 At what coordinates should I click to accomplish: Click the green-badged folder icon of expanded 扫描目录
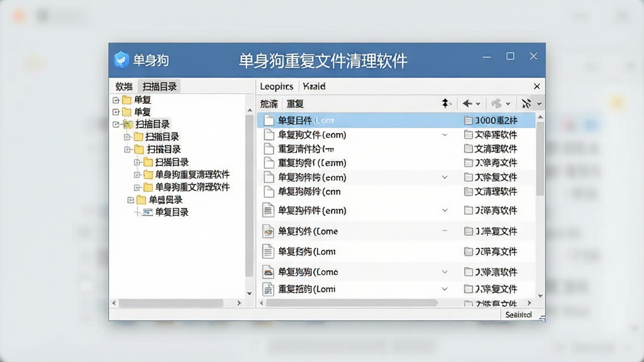pos(128,124)
